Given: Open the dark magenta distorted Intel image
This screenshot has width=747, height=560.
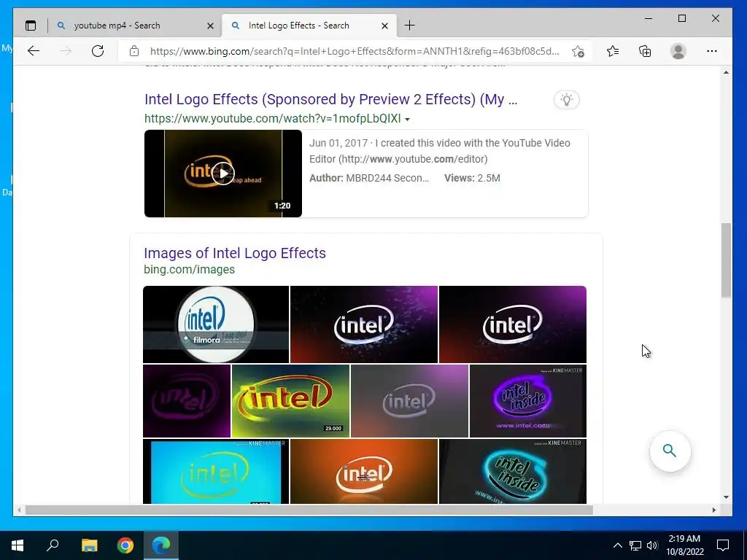Looking at the screenshot, I should [187, 401].
